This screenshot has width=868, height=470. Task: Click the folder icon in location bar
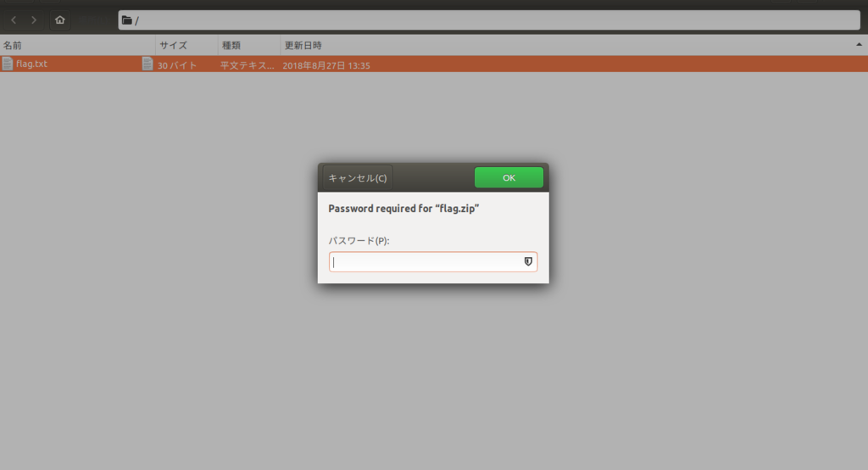pos(127,20)
